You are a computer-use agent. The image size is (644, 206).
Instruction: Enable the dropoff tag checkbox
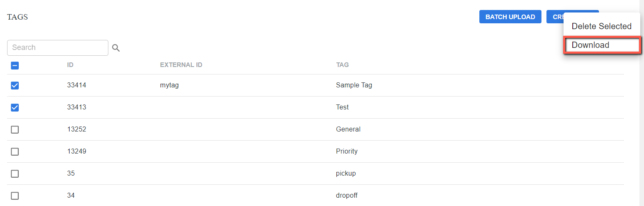(15, 196)
